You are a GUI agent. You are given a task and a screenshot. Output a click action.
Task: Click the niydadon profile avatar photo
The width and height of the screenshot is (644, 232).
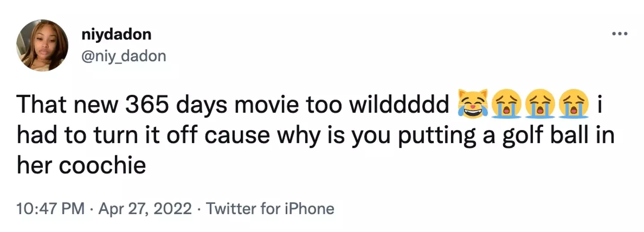click(42, 45)
